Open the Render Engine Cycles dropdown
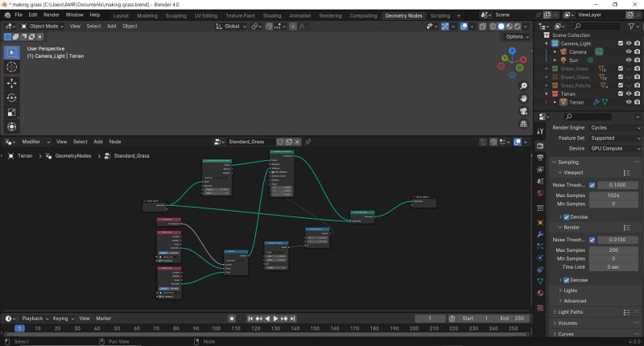This screenshot has width=644, height=346. click(615, 128)
